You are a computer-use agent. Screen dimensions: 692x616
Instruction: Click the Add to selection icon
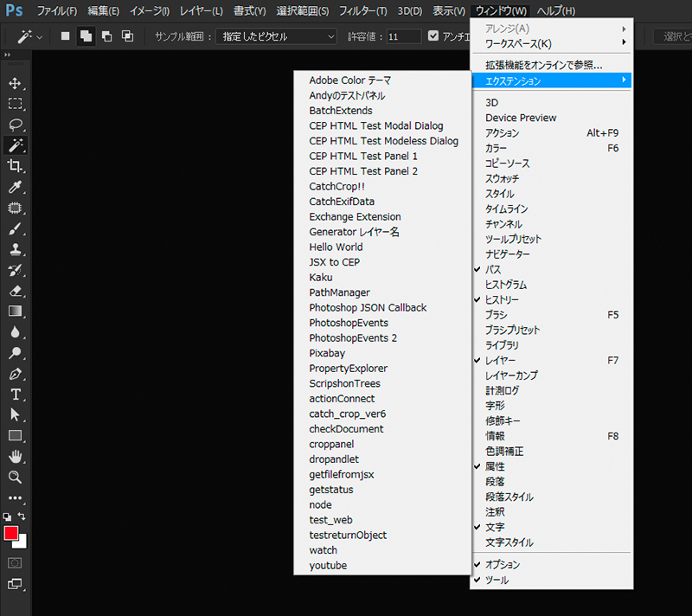pyautogui.click(x=86, y=36)
